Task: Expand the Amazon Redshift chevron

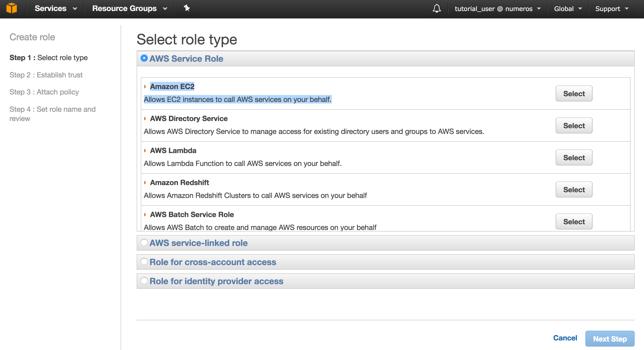Action: (x=145, y=182)
